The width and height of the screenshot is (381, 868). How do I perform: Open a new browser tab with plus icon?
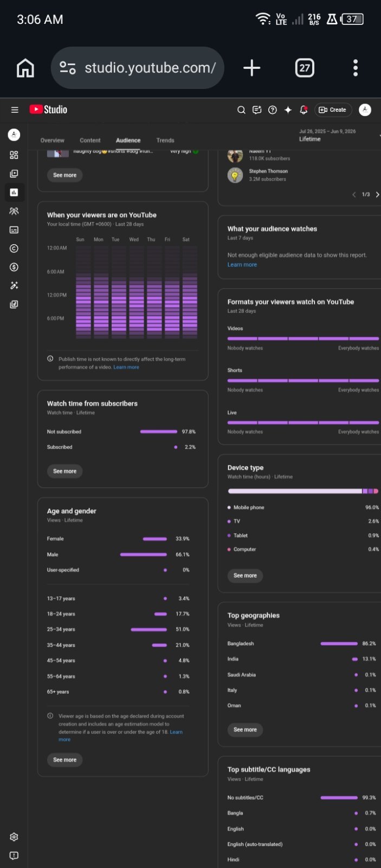251,68
